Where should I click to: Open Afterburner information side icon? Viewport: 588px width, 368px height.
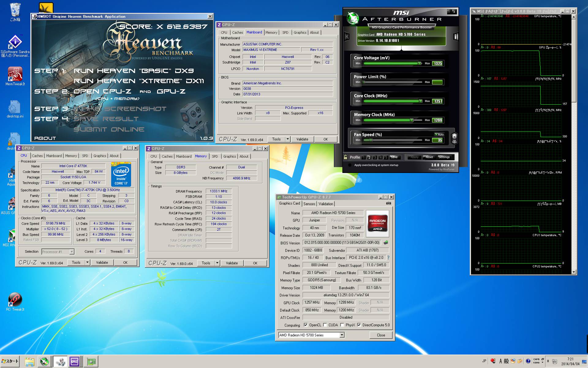(x=456, y=37)
